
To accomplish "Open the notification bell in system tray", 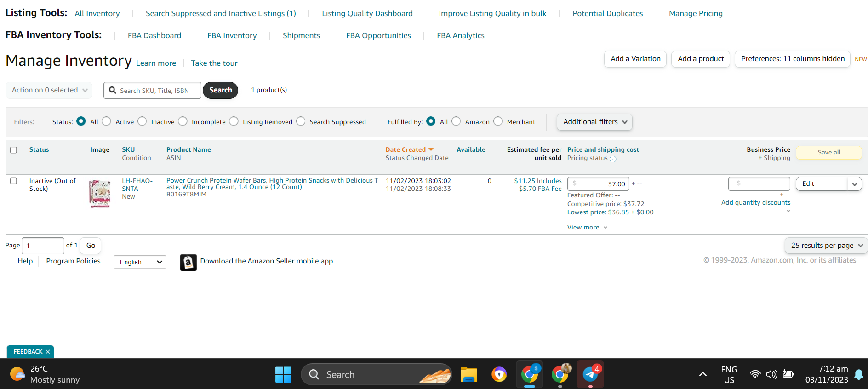I will [858, 375].
